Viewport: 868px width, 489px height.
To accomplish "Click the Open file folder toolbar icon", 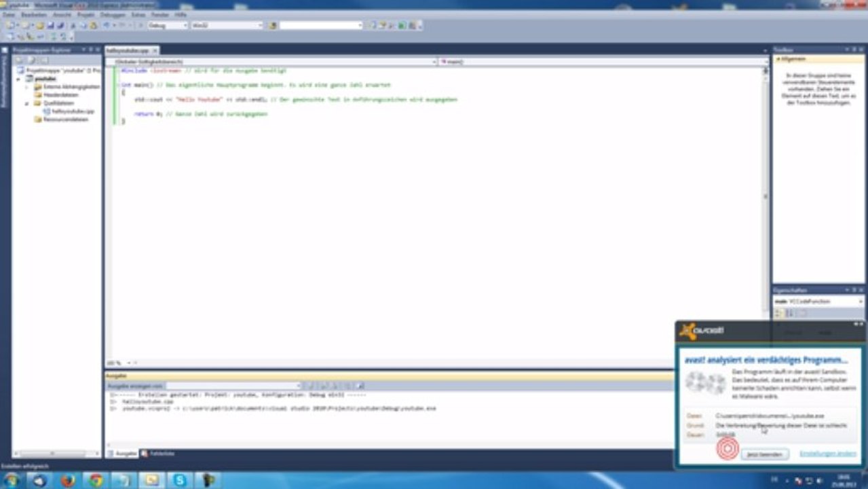I will 40,26.
